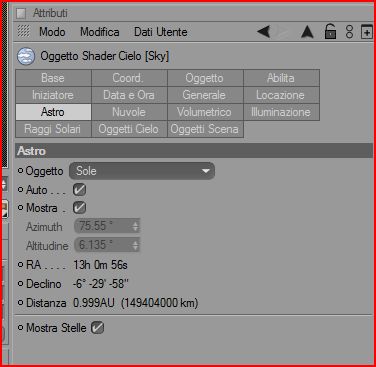Click the Sky object icon
This screenshot has height=367, width=376.
(x=26, y=56)
